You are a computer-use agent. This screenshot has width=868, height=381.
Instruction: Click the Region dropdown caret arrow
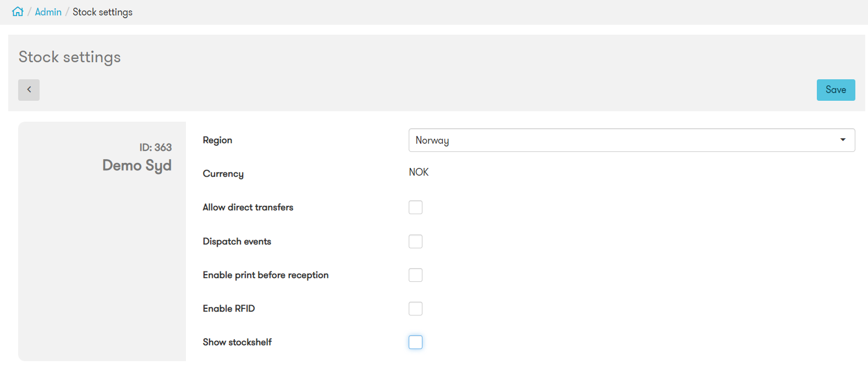pyautogui.click(x=842, y=140)
